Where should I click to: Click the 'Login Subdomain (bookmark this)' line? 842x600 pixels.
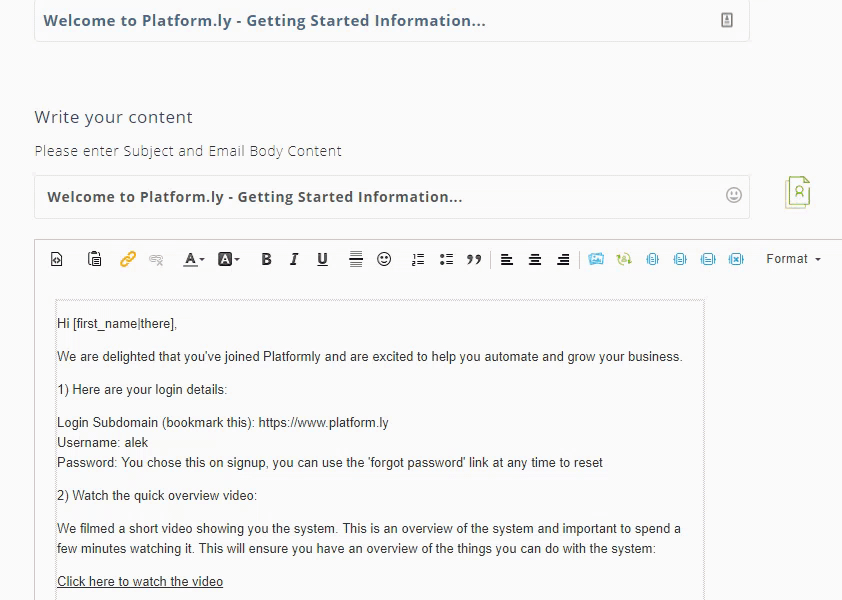click(223, 423)
